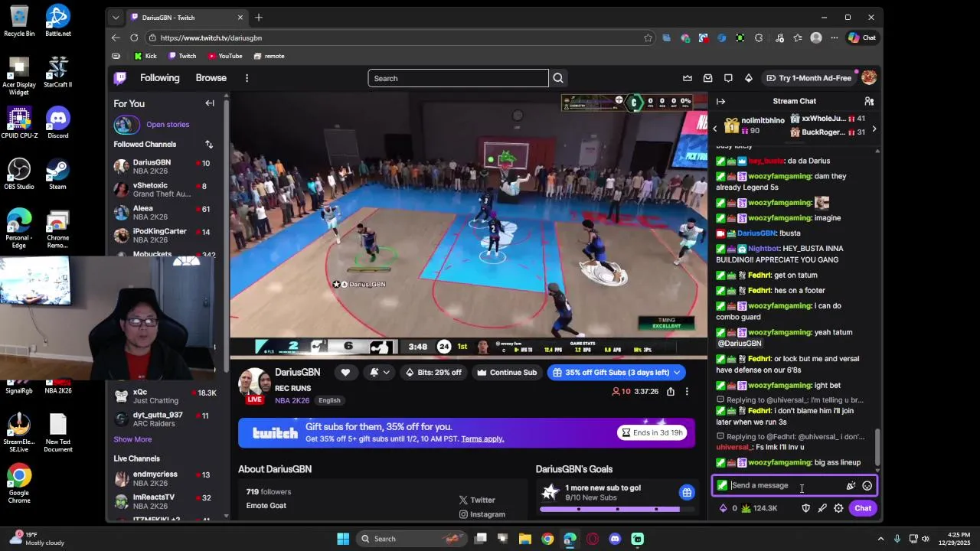
Task: Sort followed channels list
Action: click(209, 144)
